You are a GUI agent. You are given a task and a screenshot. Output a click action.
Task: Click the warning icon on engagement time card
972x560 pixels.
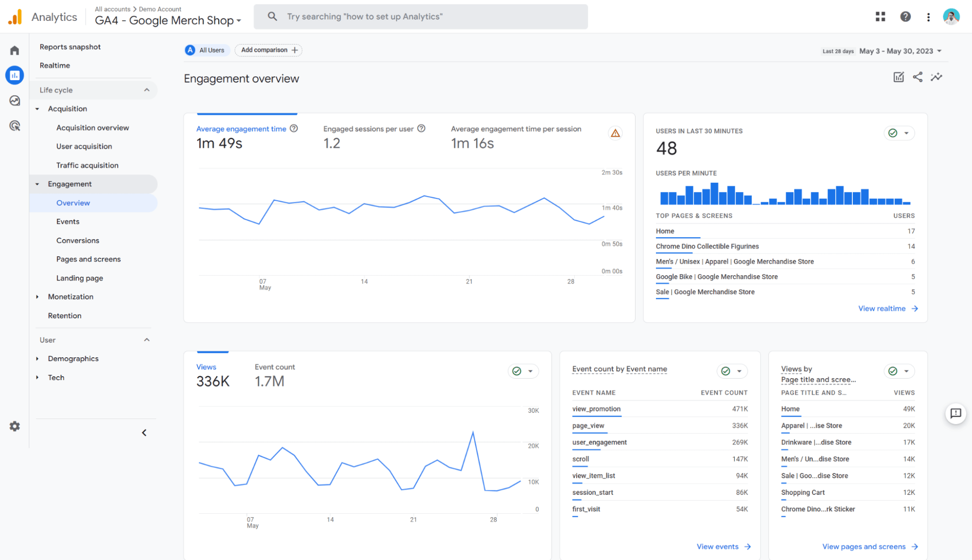616,133
